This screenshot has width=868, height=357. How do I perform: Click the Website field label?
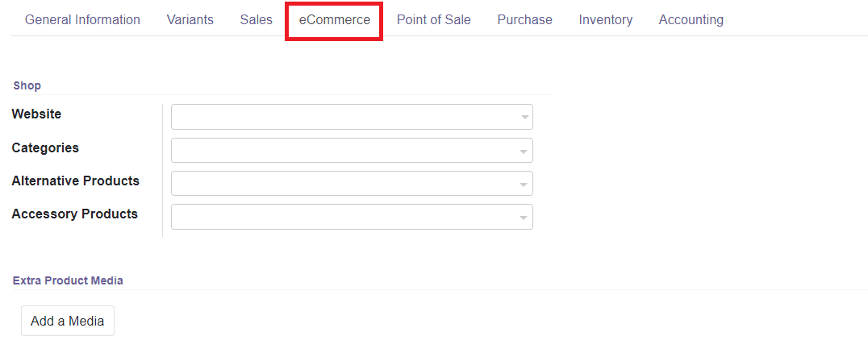36,114
